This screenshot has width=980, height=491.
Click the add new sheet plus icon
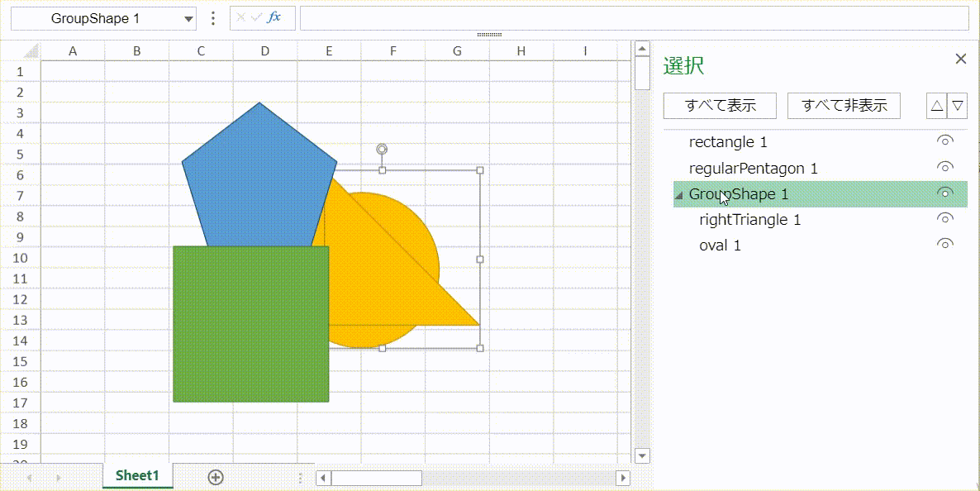tap(215, 476)
